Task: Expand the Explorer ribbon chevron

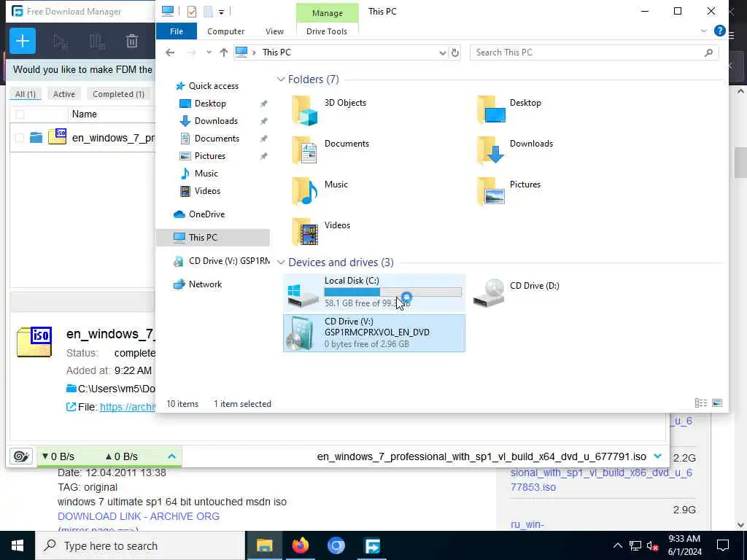Action: (704, 31)
